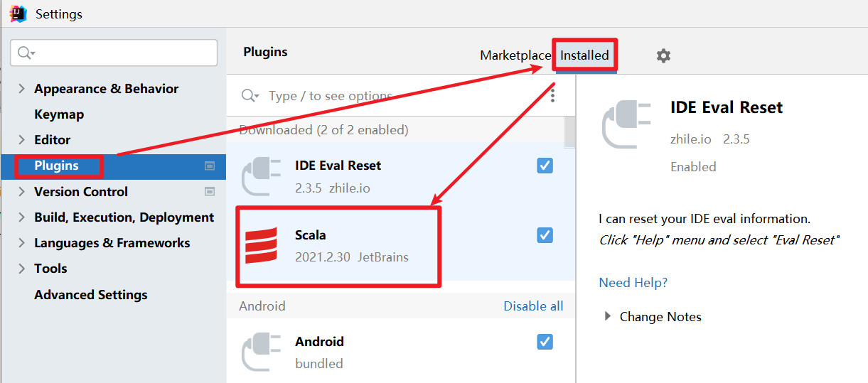The width and height of the screenshot is (868, 383).
Task: Select the Installed tab
Action: tap(584, 55)
